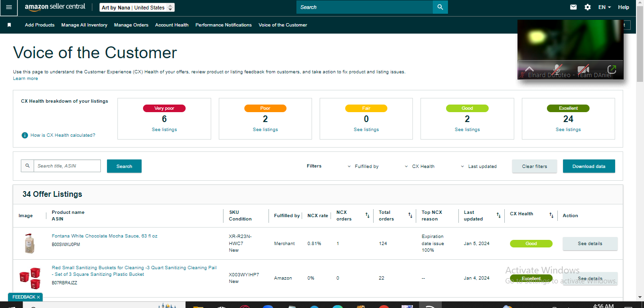Select Voice of the Customer nav item
Viewport: 644px width, 308px height.
283,25
